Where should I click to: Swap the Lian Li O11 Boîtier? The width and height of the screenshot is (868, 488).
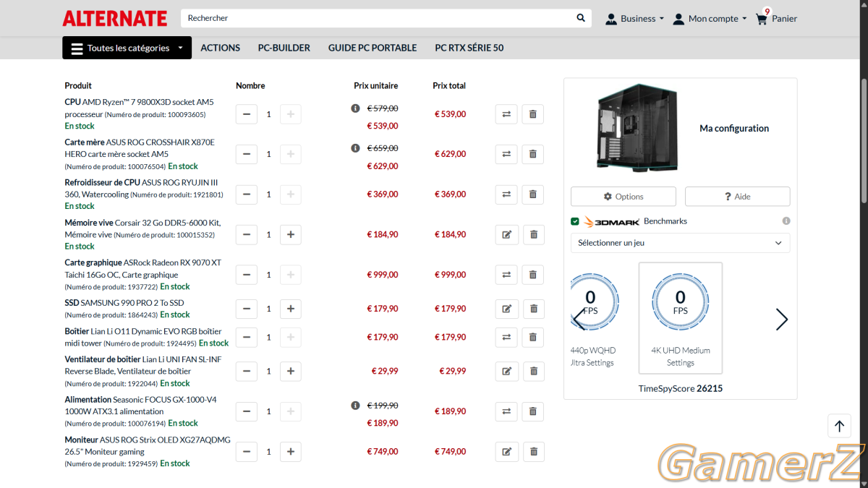[506, 337]
